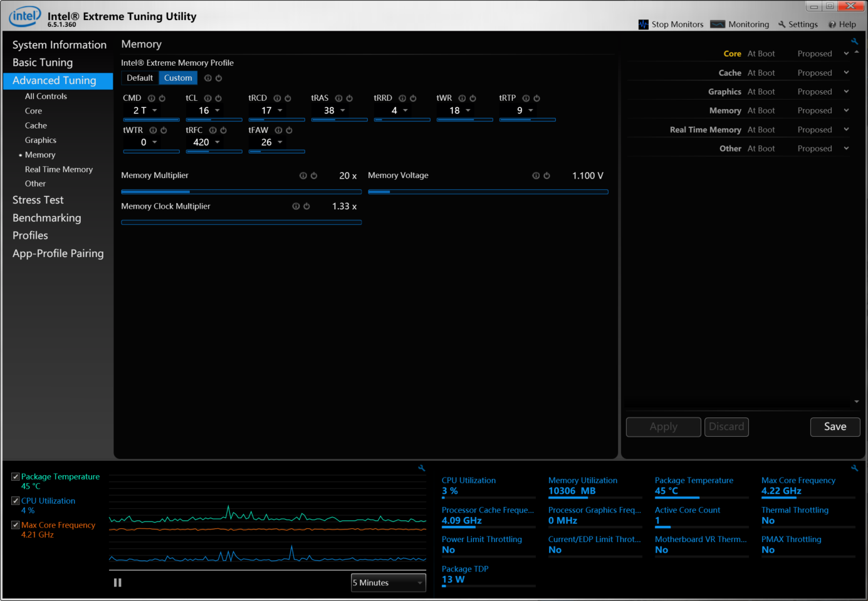Open graph wrench settings in monitor panel
The height and width of the screenshot is (601, 868).
point(422,468)
